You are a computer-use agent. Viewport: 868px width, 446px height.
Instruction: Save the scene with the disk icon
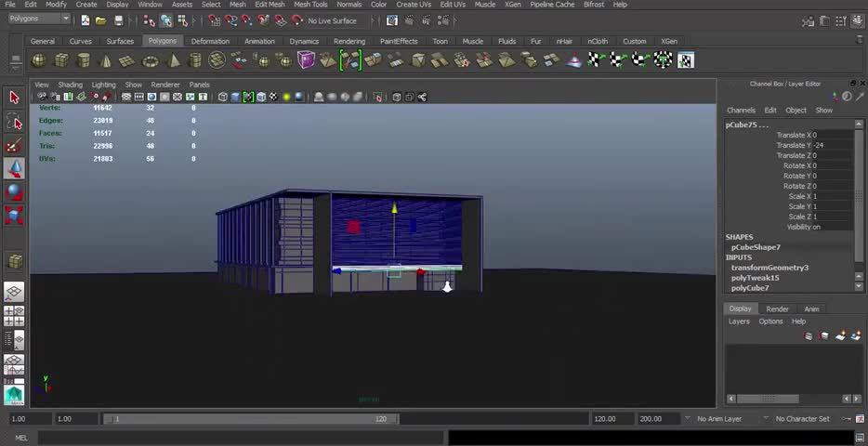pyautogui.click(x=118, y=21)
